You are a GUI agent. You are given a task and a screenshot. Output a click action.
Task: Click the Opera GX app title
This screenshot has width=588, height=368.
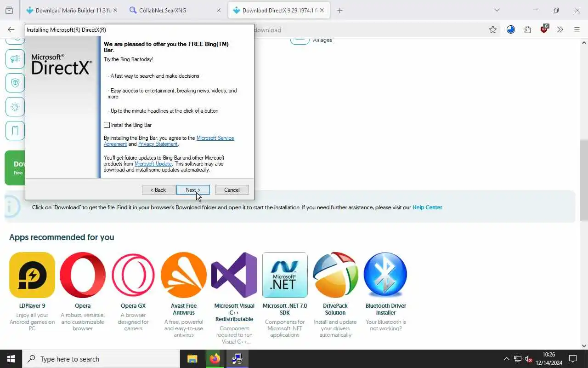coord(133,306)
